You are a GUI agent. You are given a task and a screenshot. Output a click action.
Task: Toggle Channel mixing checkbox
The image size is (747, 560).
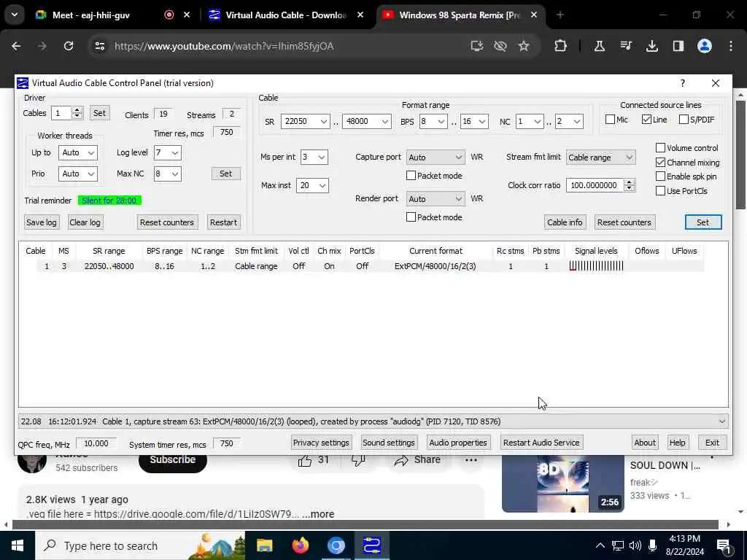[660, 163]
